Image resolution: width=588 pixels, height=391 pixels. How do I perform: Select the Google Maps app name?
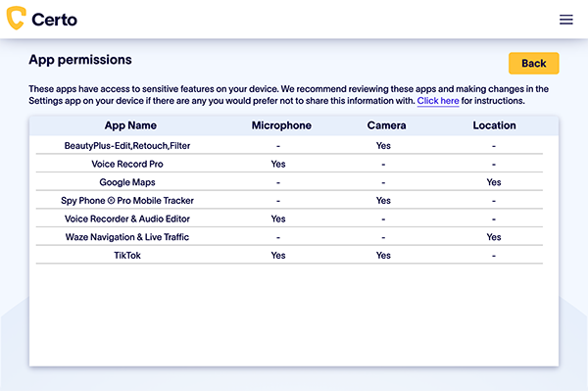pyautogui.click(x=127, y=182)
